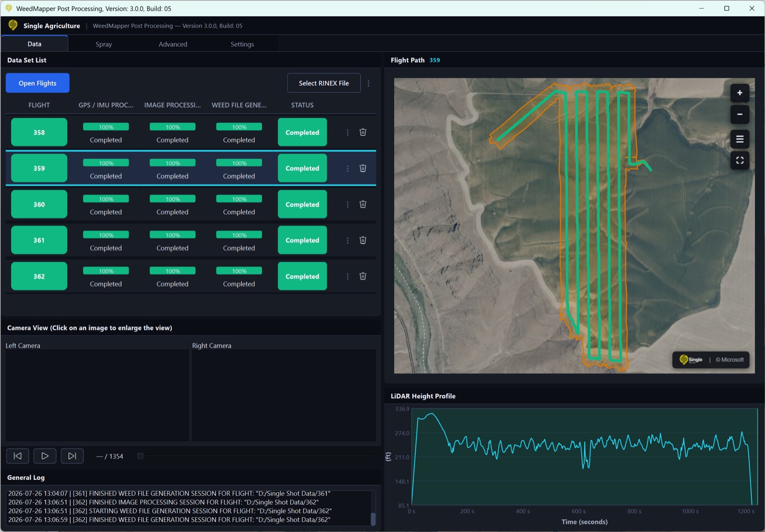
Task: Skip to first camera frame
Action: click(x=17, y=456)
